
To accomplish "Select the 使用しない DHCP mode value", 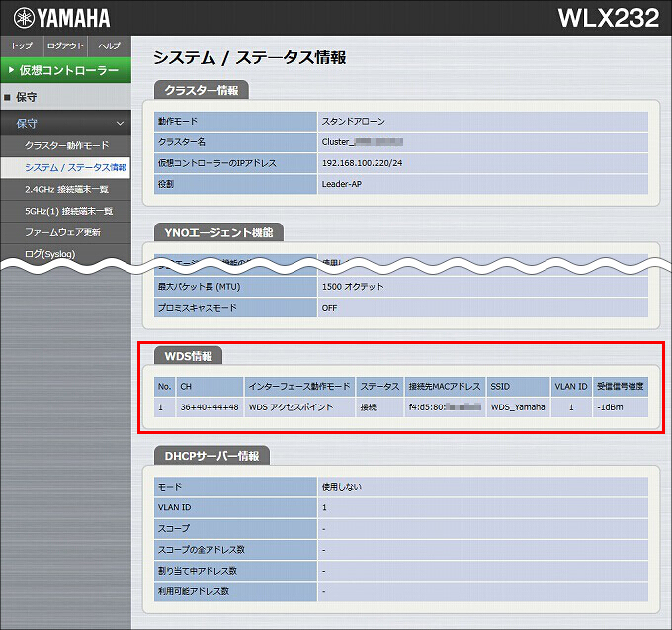I will click(x=482, y=487).
